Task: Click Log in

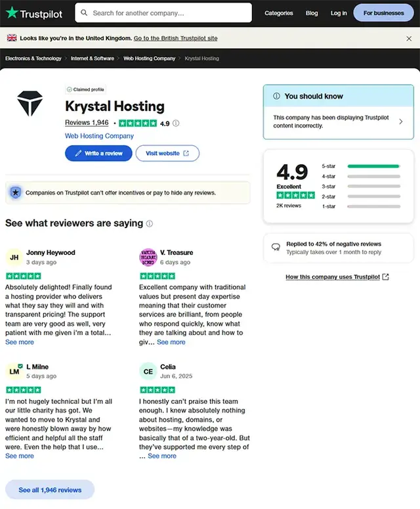Action: (x=339, y=13)
